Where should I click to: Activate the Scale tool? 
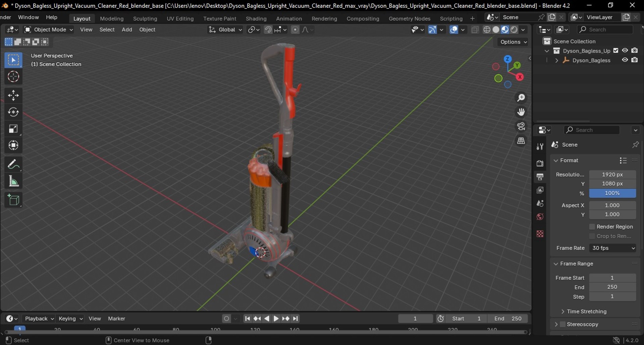[13, 129]
